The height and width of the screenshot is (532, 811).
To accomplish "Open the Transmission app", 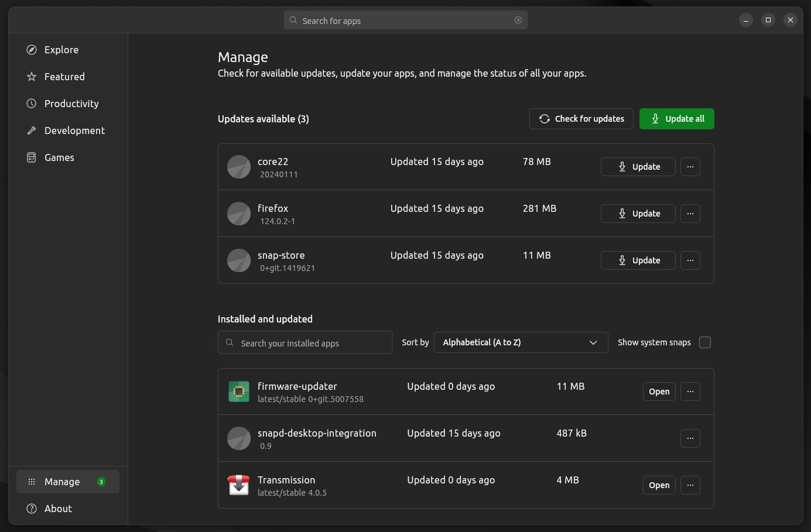I will tap(659, 485).
